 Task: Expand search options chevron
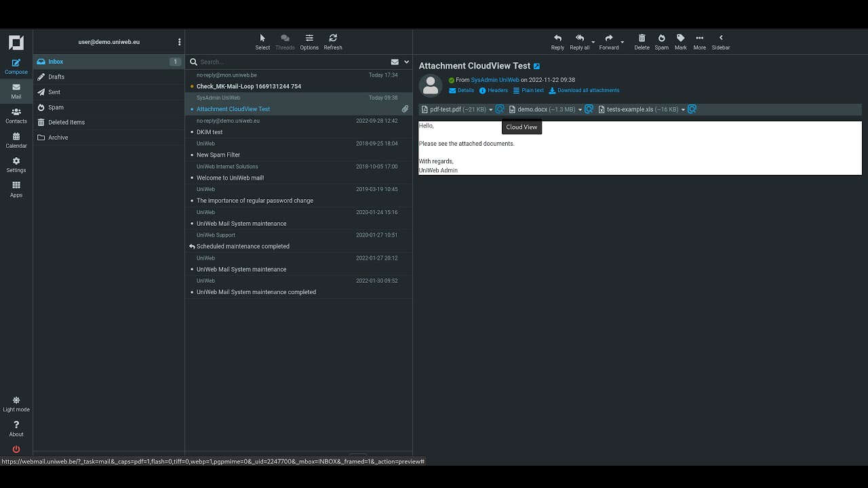pos(406,62)
